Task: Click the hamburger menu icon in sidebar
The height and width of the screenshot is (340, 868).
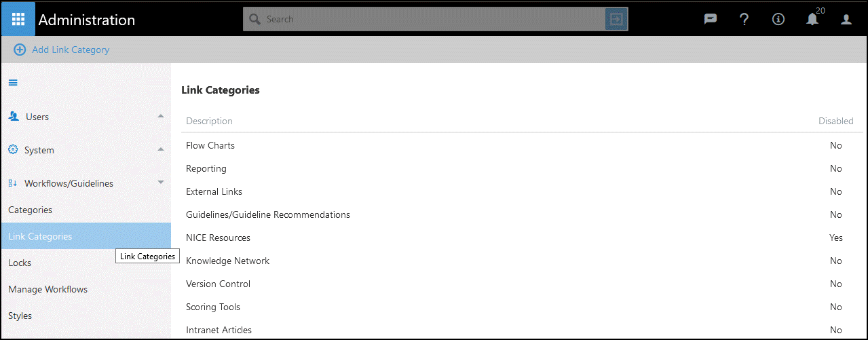Action: tap(13, 83)
